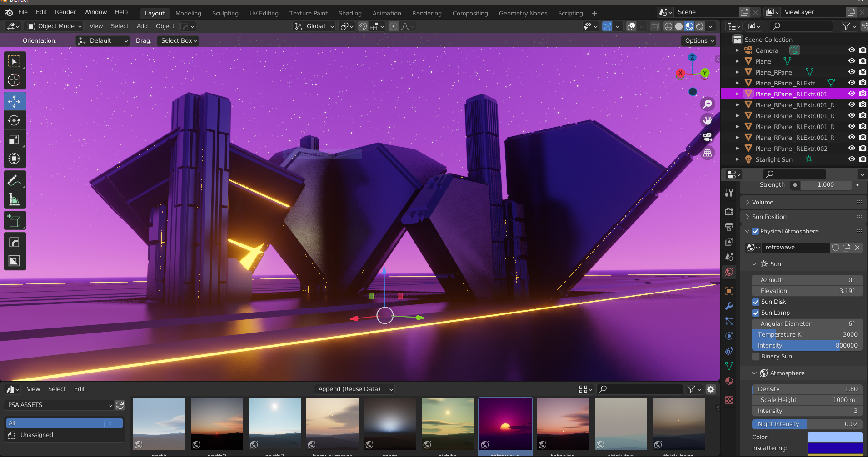868x457 pixels.
Task: Click the Options button in viewport header
Action: [x=699, y=41]
